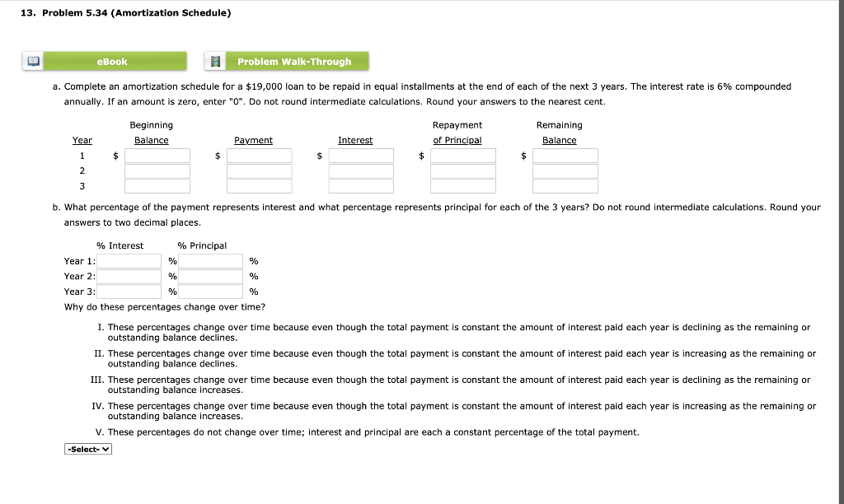The width and height of the screenshot is (844, 504).
Task: Click Year 1 Interest input box
Action: 361,155
